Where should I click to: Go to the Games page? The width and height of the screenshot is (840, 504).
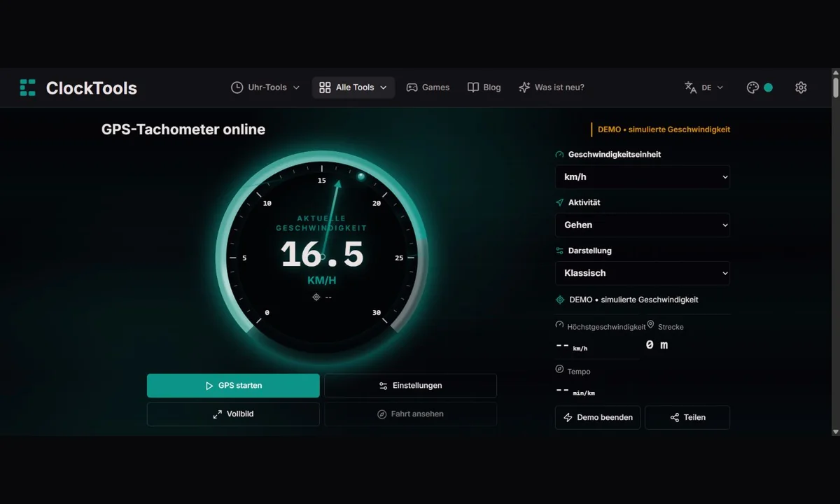[x=428, y=87]
